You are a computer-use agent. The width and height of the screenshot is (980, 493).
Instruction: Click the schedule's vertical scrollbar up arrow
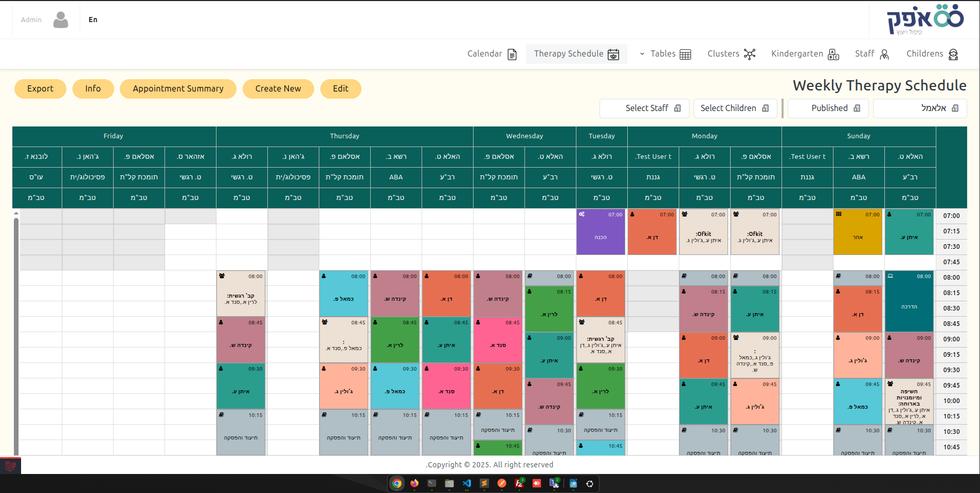coord(16,213)
